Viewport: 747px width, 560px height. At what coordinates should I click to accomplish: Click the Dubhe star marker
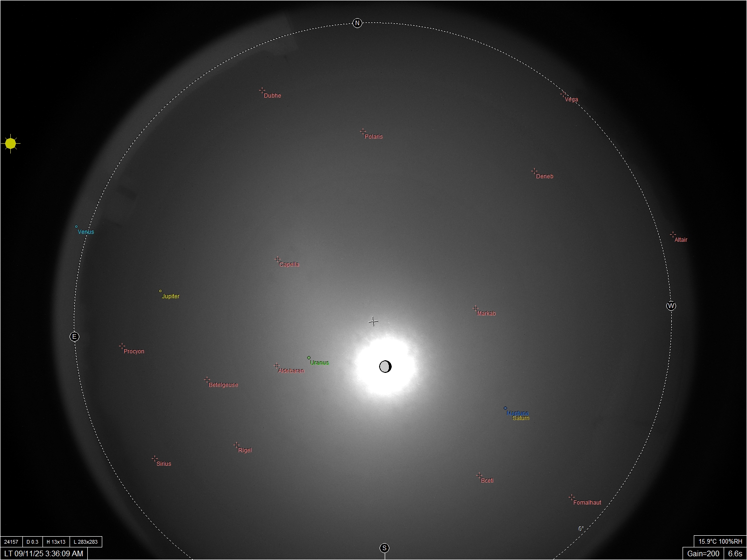pyautogui.click(x=262, y=91)
